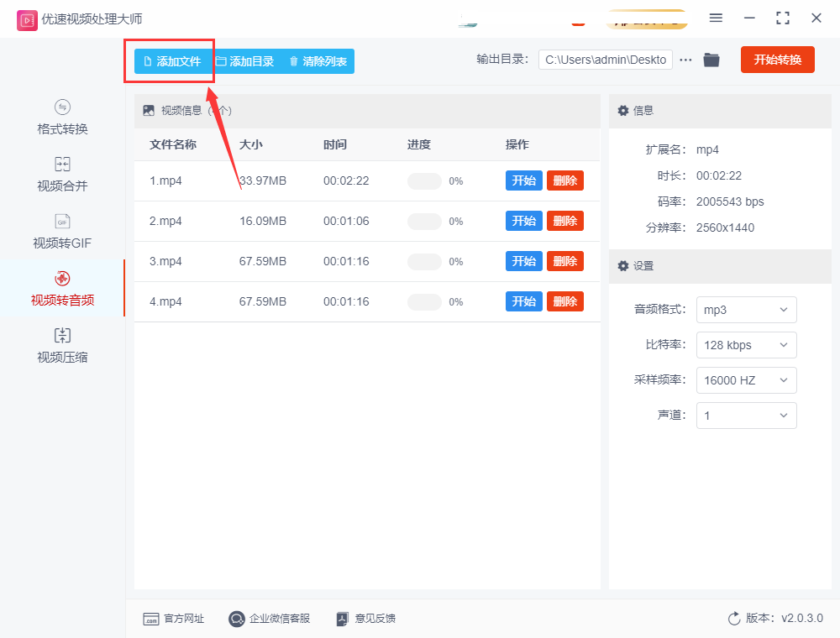Click 添加目录 to add a folder
The image size is (840, 638).
(x=244, y=61)
